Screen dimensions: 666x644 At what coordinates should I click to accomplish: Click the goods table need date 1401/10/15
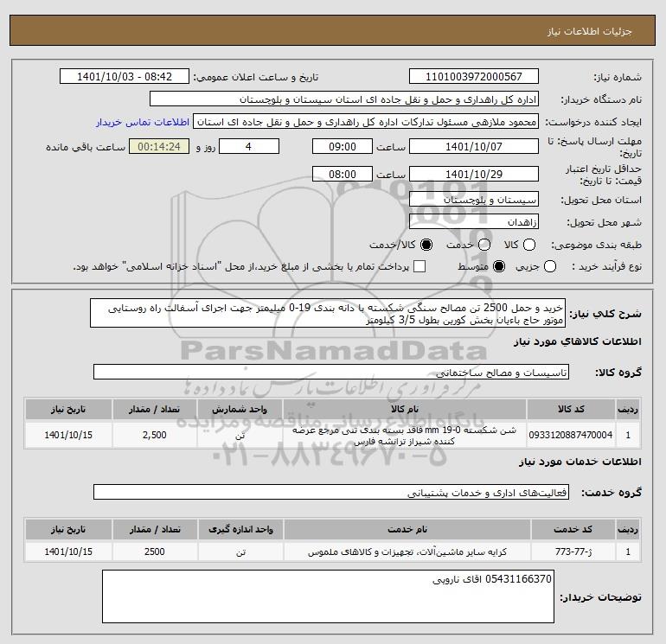point(68,435)
